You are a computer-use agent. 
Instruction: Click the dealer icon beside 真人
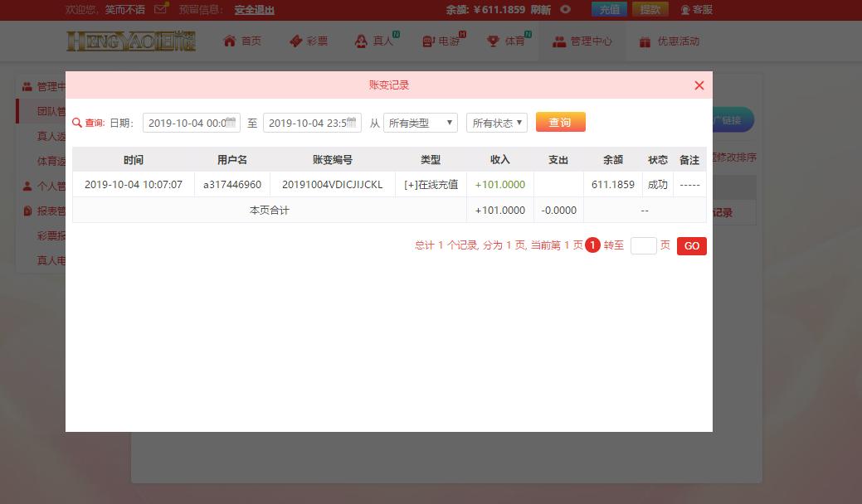[361, 41]
